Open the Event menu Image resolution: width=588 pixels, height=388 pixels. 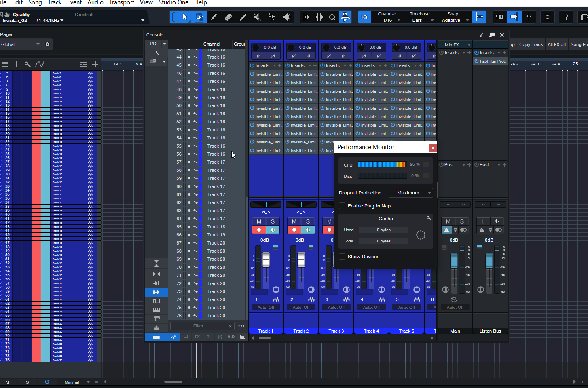pyautogui.click(x=74, y=3)
